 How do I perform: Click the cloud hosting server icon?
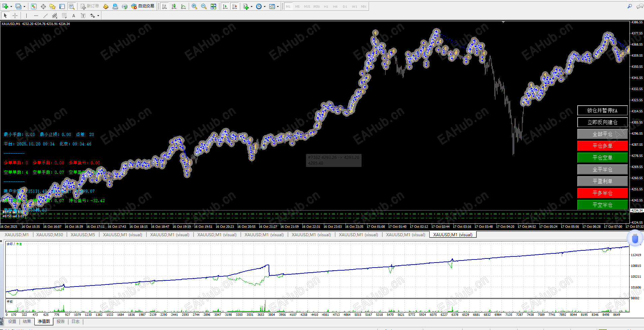(115, 6)
